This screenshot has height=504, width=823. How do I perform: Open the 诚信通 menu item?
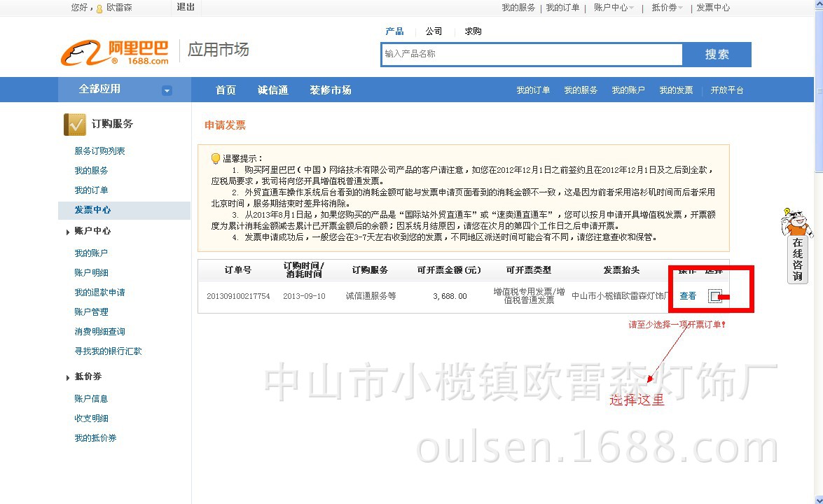pos(272,90)
